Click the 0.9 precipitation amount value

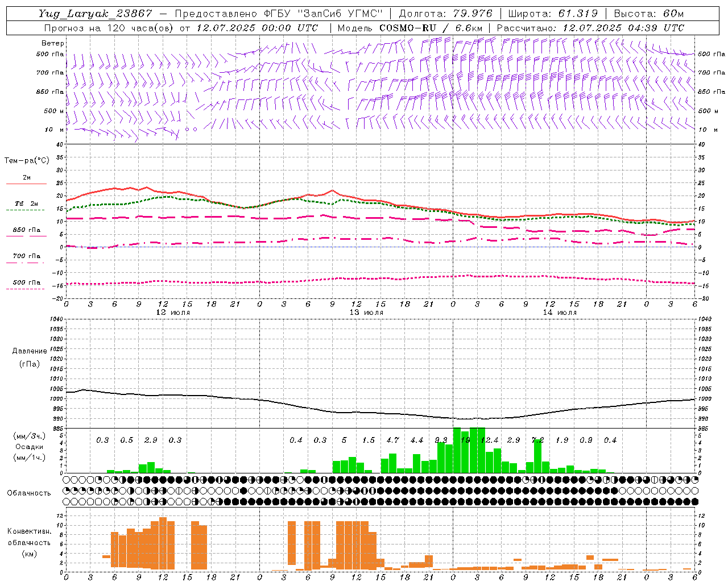click(586, 440)
